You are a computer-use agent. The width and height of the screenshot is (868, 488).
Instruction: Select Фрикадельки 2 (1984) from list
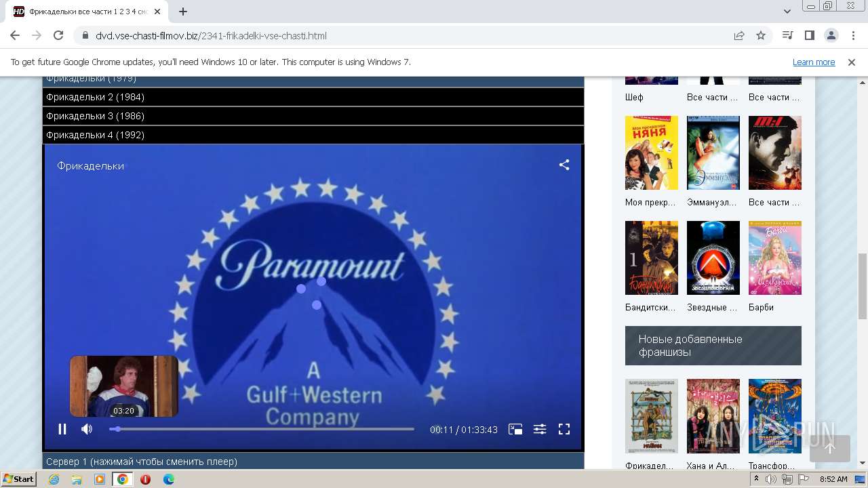[x=313, y=97]
